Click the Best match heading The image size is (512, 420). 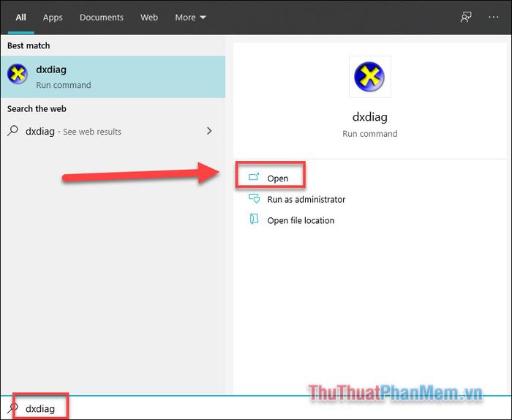29,45
